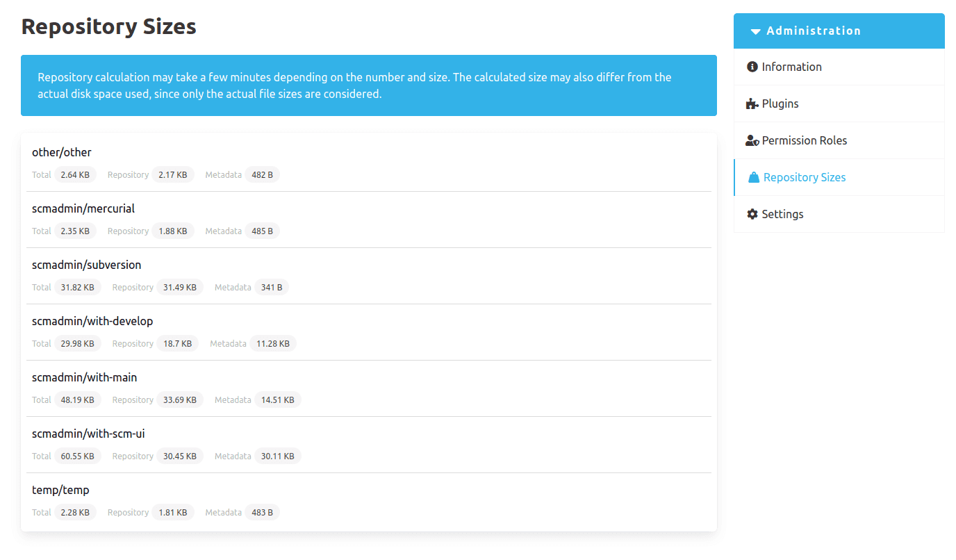Collapse the Administration menu arrow
The width and height of the screenshot is (956, 560).
(x=756, y=31)
